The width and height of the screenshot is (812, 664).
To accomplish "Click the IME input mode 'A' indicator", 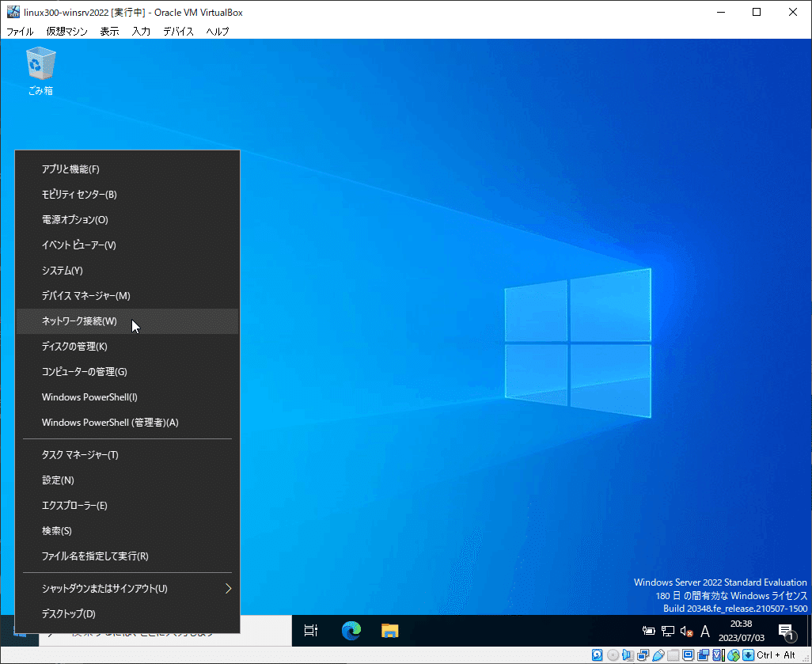I will tap(705, 631).
